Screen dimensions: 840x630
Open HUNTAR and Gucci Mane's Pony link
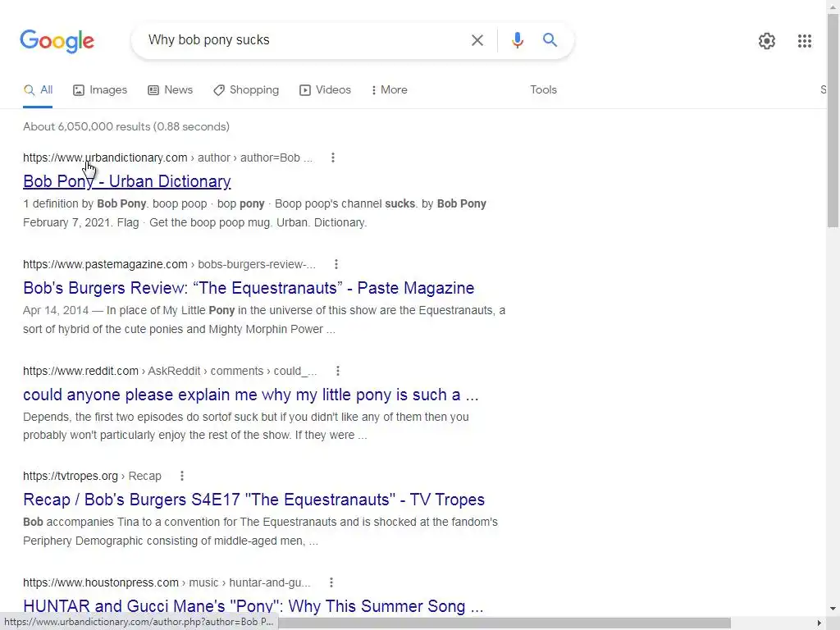(x=253, y=606)
